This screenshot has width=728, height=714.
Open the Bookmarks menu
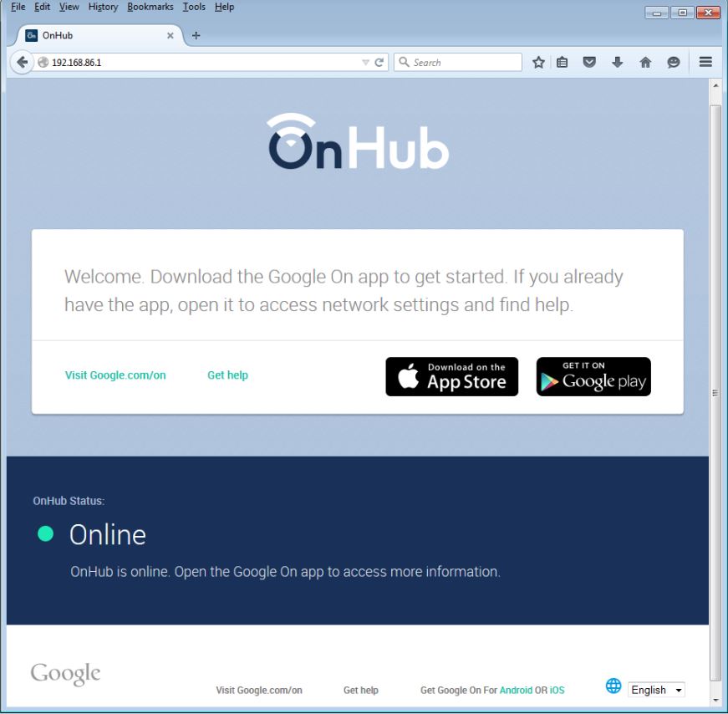[150, 7]
